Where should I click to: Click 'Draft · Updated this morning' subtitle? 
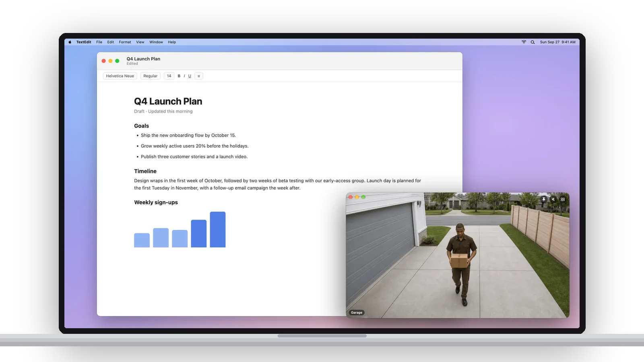coord(163,111)
